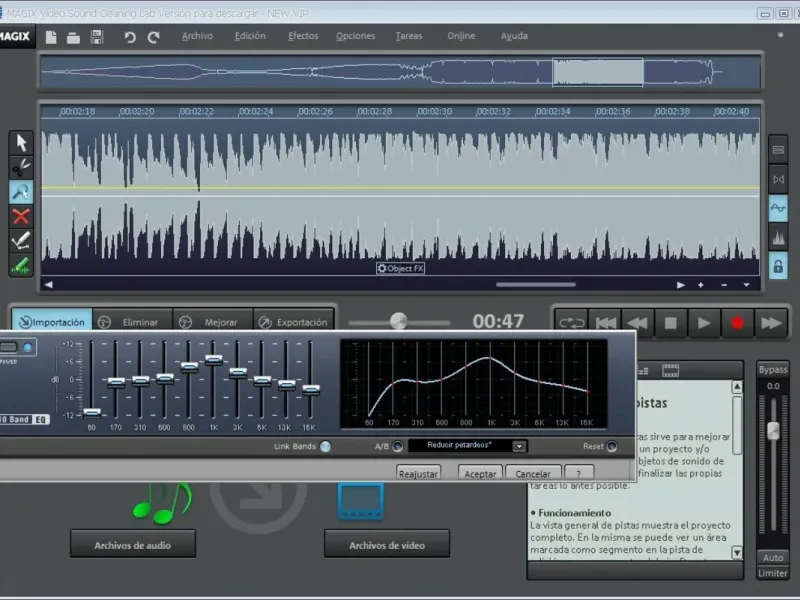
Task: Open the Edición menu
Action: [x=250, y=36]
